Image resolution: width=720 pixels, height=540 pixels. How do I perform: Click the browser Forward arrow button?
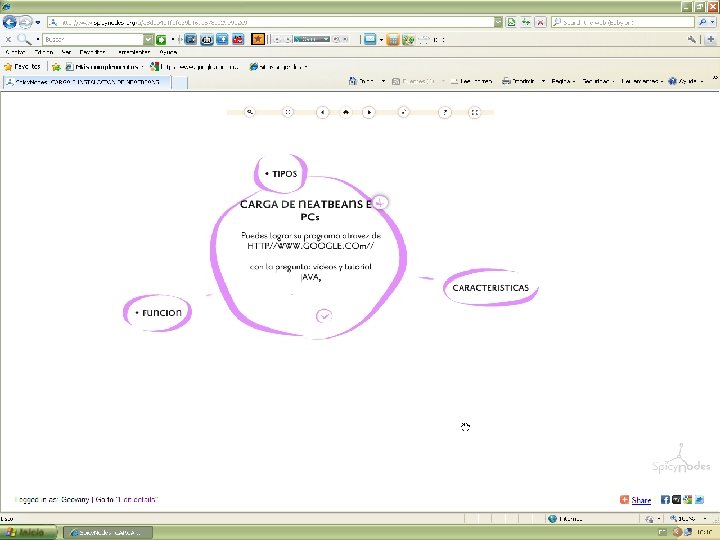coord(26,22)
